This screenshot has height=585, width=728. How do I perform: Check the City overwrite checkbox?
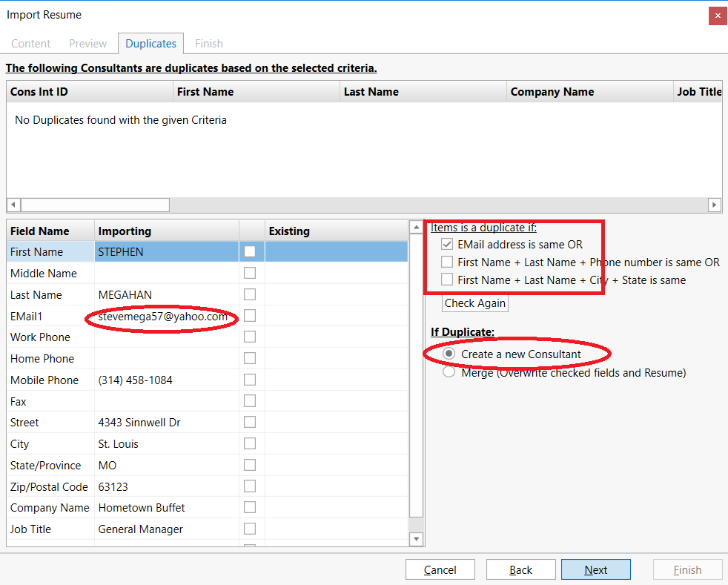pos(250,443)
